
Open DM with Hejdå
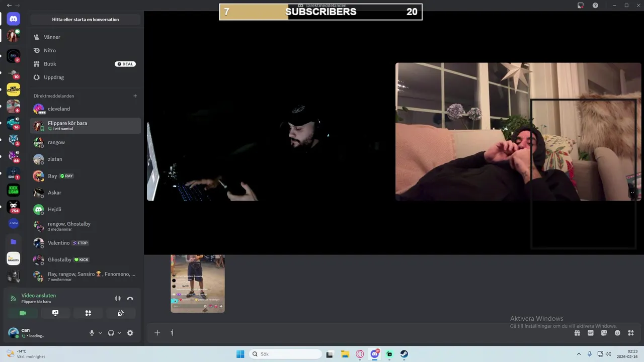point(86,209)
